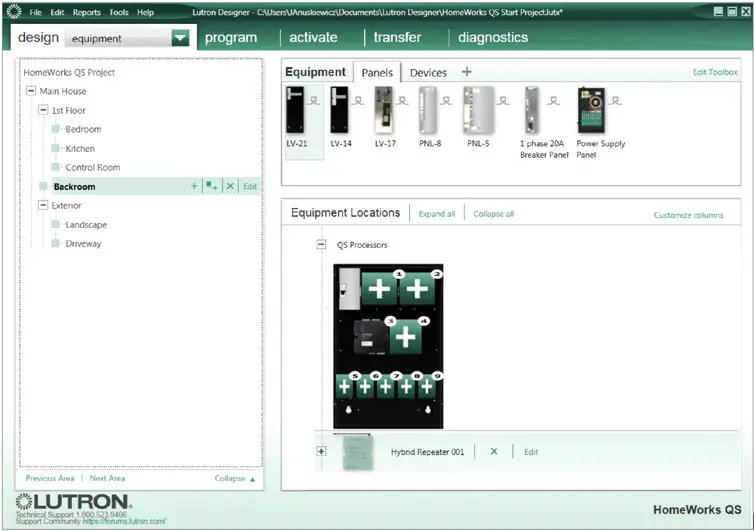
Task: Collapse the Main House tree node
Action: [31, 90]
